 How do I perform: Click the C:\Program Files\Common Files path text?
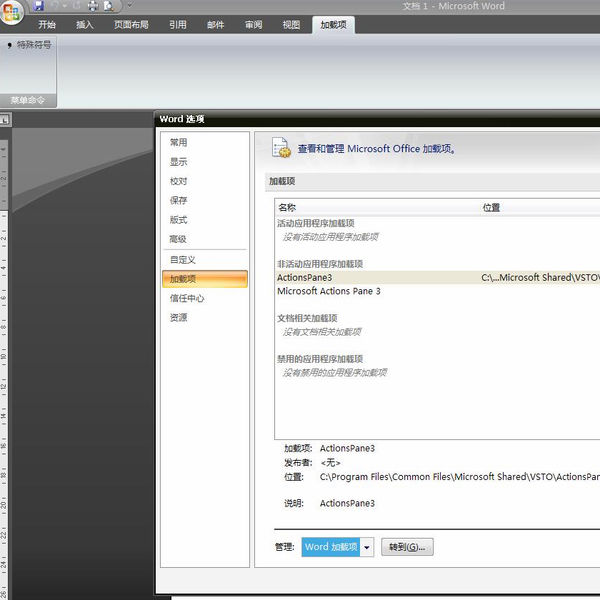click(459, 477)
